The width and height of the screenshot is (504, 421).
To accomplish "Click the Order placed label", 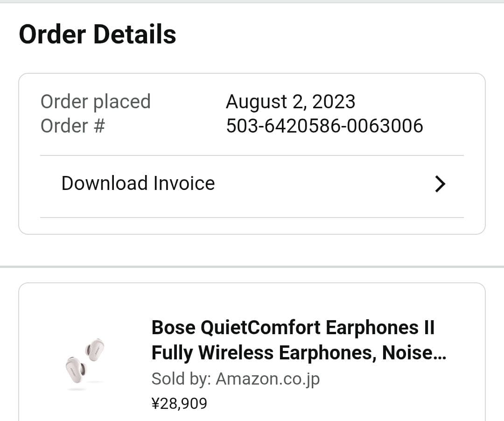I will [x=96, y=101].
